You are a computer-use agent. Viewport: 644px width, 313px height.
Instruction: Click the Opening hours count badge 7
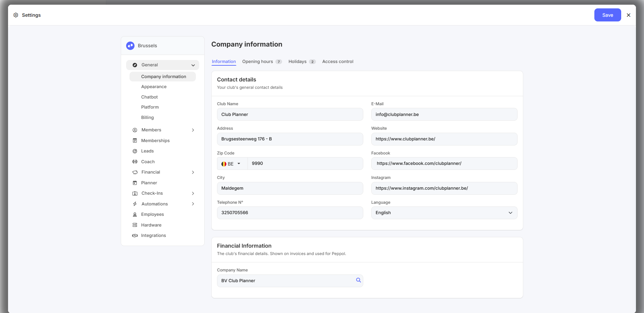coord(279,62)
